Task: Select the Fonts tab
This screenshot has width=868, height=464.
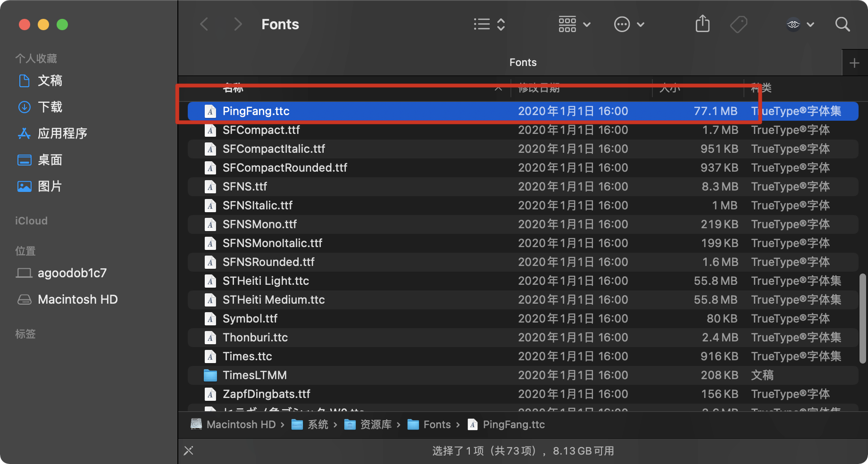Action: tap(523, 63)
